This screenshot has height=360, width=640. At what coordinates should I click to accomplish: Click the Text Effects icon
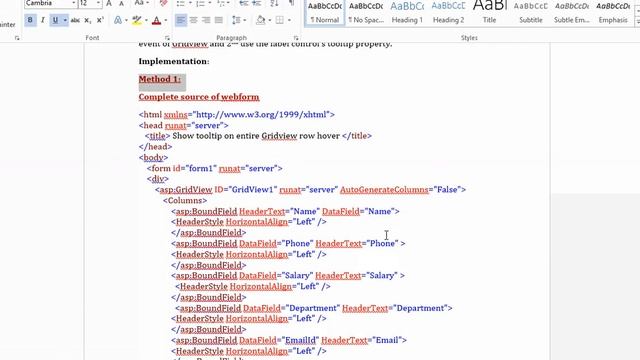118,20
